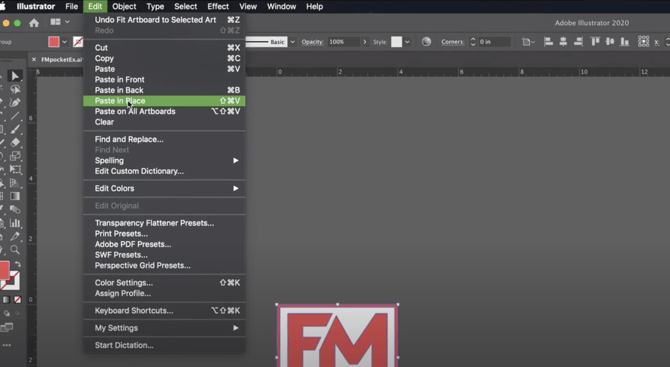Select the Perspective Grid tool
This screenshot has height=367, width=670.
click(x=15, y=183)
